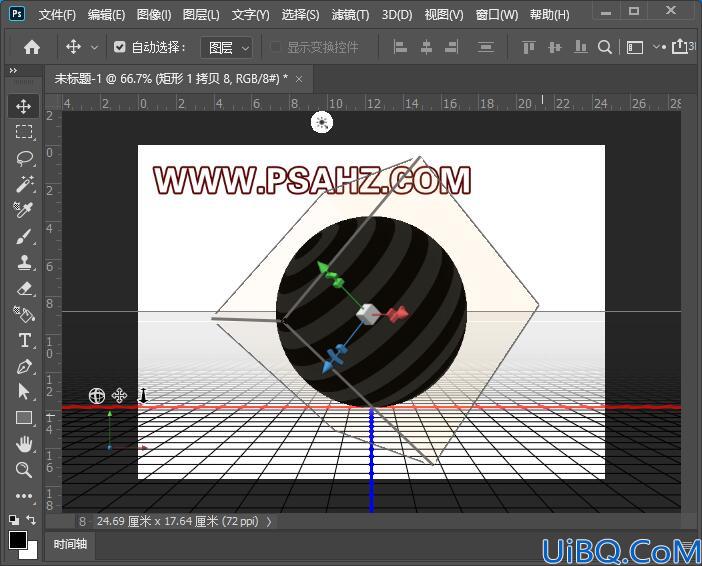This screenshot has height=566, width=702.
Task: Click the distribute spacing icon
Action: [485, 47]
